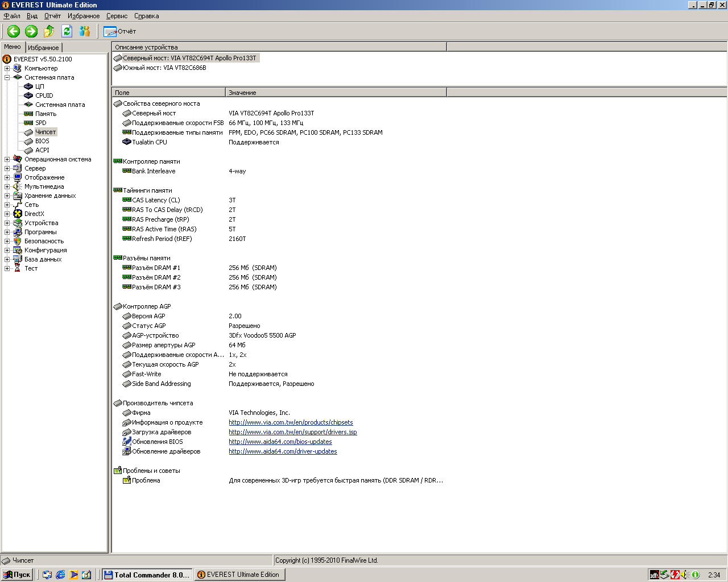Open the Файл menu
This screenshot has height=582, width=728.
12,16
